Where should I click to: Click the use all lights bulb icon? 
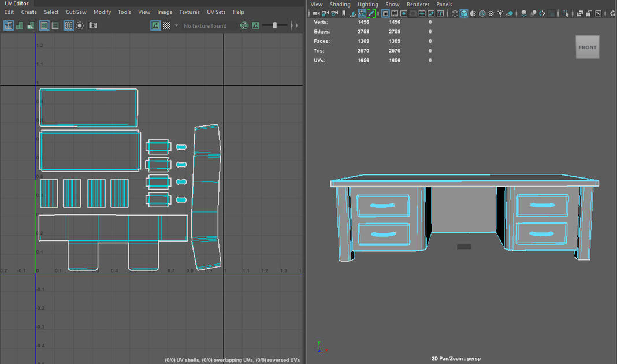click(500, 13)
